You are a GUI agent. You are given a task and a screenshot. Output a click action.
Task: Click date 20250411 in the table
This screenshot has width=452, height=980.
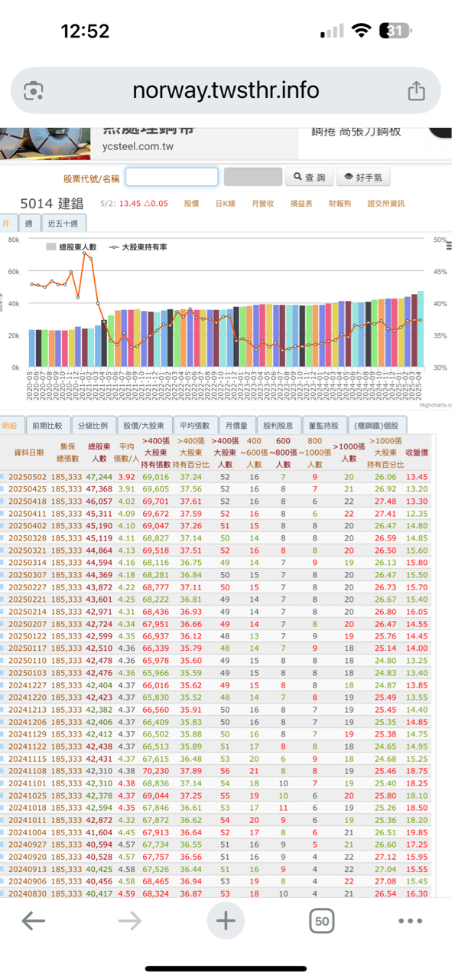tap(28, 514)
